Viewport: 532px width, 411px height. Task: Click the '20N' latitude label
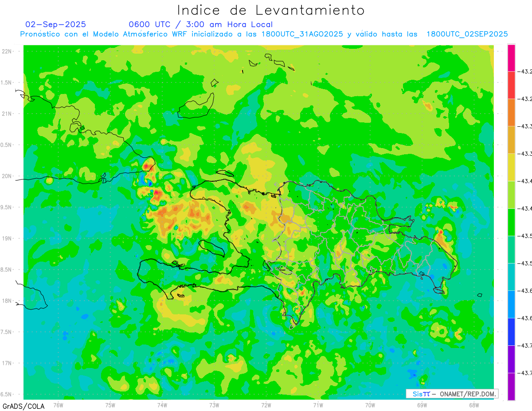coord(7,176)
